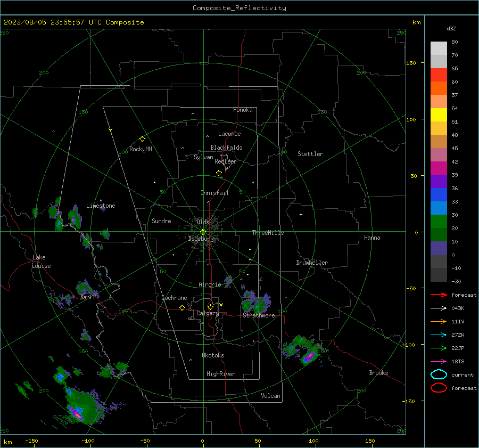Click the Lacombe city label

coord(229,134)
